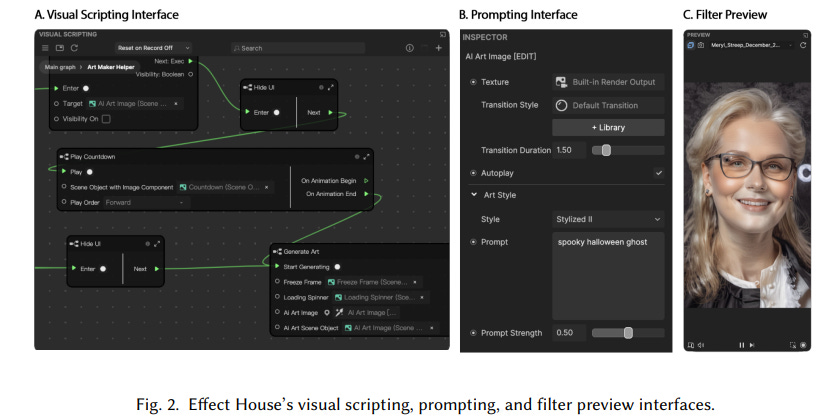This screenshot has width=835, height=420.
Task: Click the refresh icon in Visual Scripting toolbar
Action: point(74,48)
